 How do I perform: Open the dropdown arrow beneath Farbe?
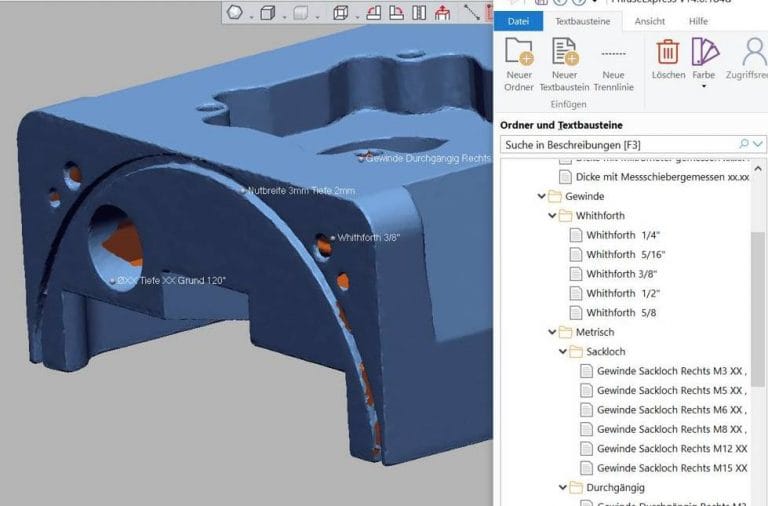[x=704, y=87]
